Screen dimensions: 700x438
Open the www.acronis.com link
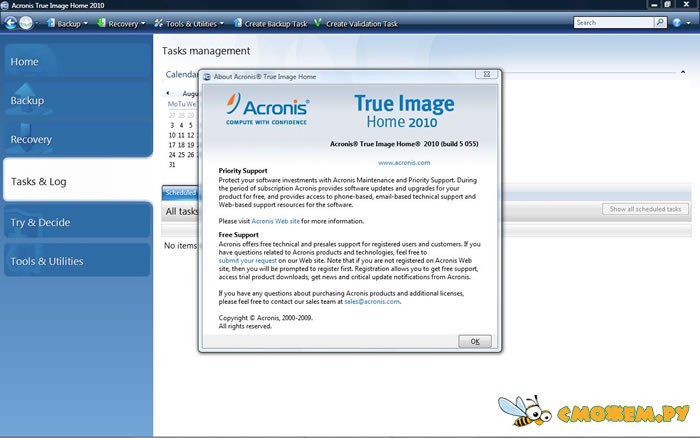(x=404, y=163)
